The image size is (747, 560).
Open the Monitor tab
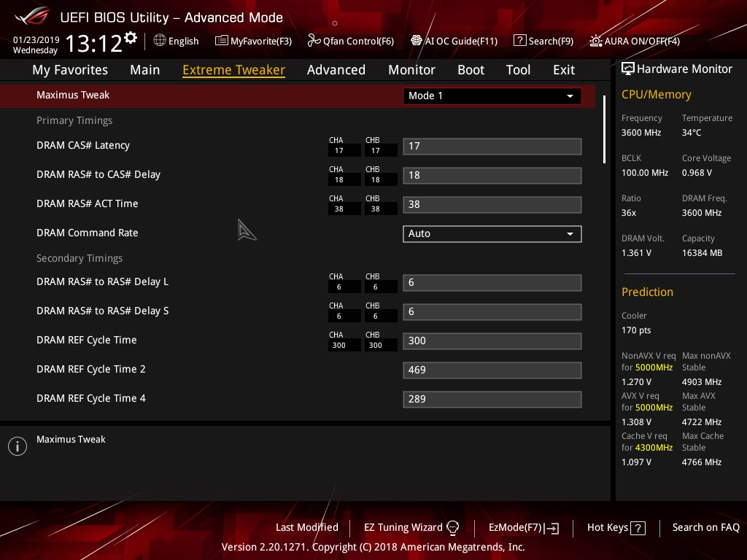point(411,70)
